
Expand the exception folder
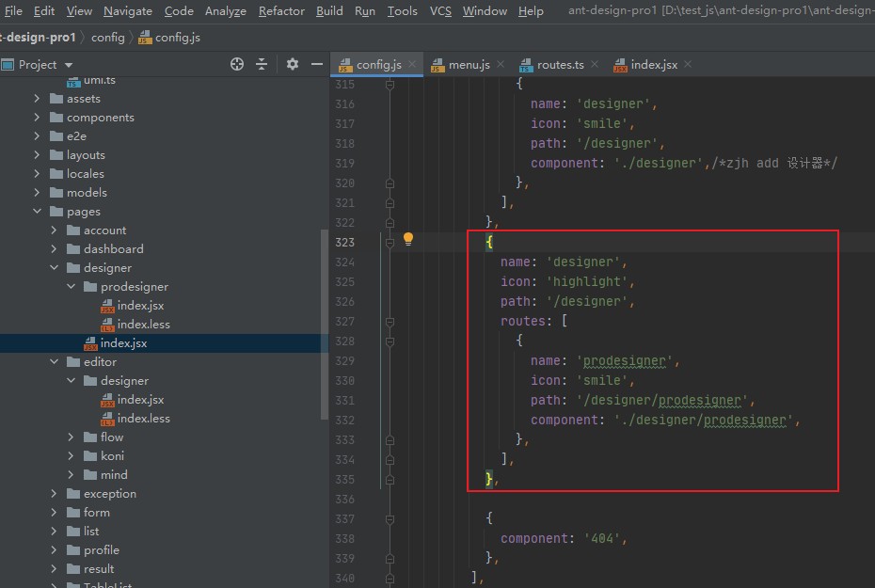(54, 493)
